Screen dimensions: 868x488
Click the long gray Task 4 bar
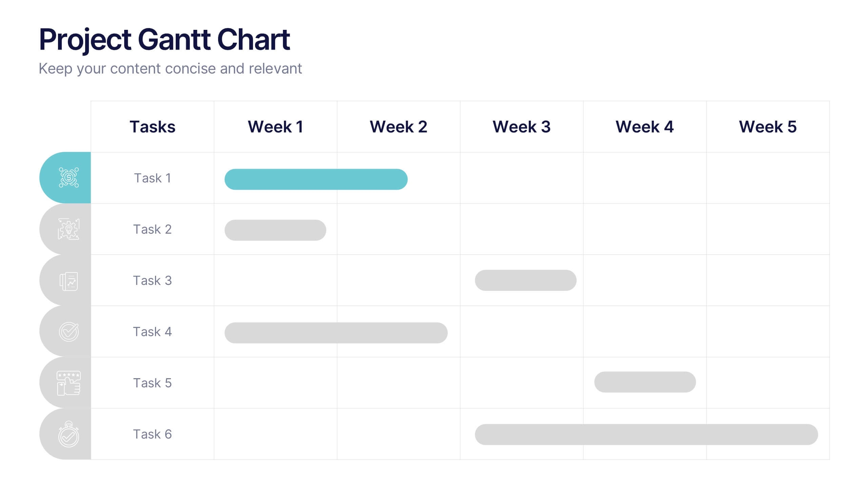coord(336,333)
